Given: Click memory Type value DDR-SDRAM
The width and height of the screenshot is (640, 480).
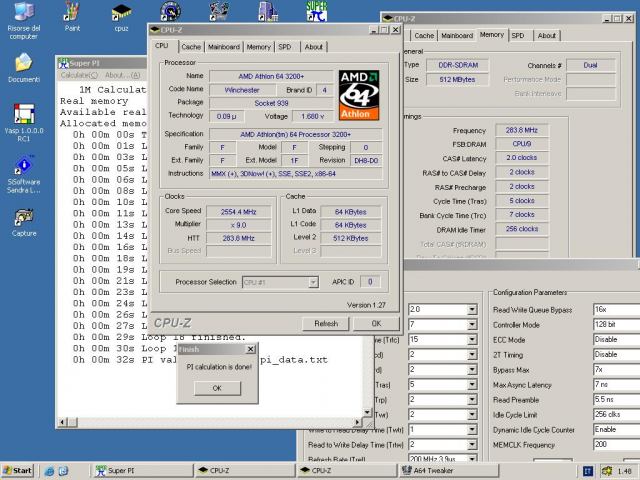Looking at the screenshot, I should click(x=458, y=65).
